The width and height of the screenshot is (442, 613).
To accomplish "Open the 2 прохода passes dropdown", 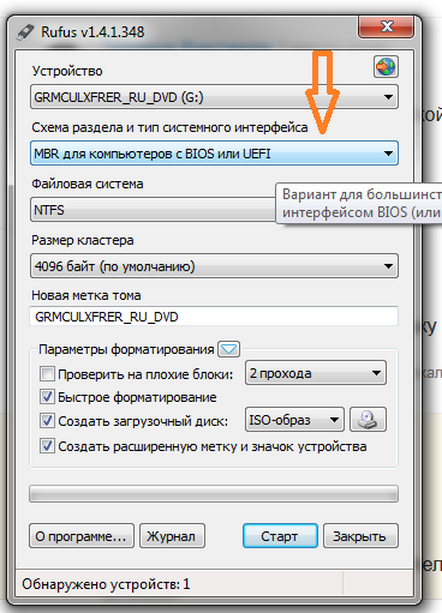I will 316,373.
